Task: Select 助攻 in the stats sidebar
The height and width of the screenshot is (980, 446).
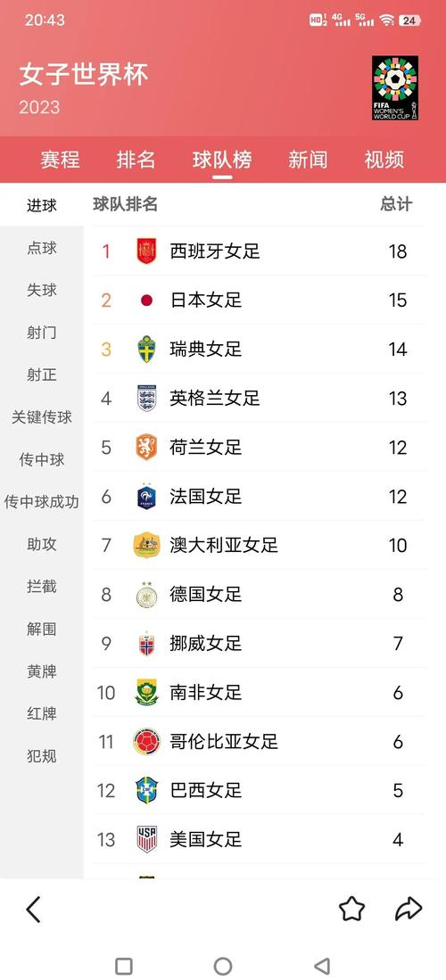Action: tap(42, 544)
